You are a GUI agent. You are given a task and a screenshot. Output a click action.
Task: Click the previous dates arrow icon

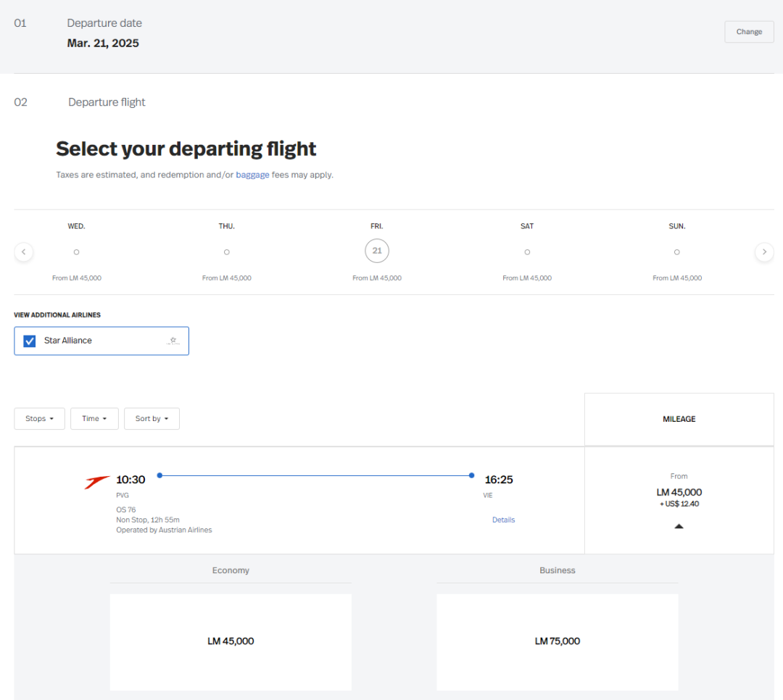(23, 252)
